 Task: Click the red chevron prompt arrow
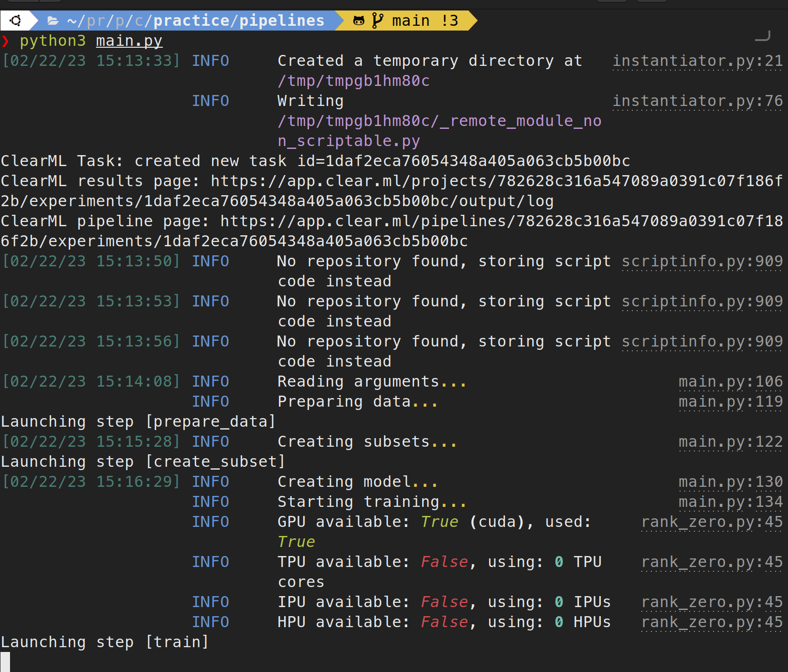[7, 41]
